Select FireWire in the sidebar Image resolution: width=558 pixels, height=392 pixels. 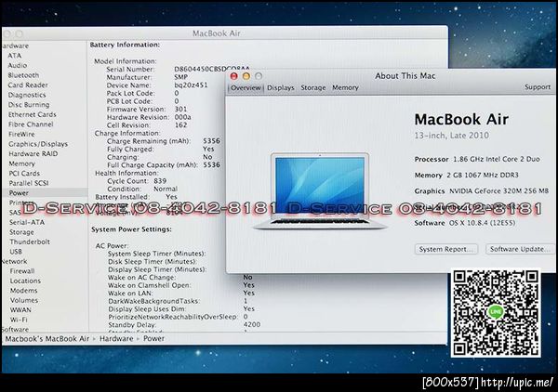[x=21, y=135]
